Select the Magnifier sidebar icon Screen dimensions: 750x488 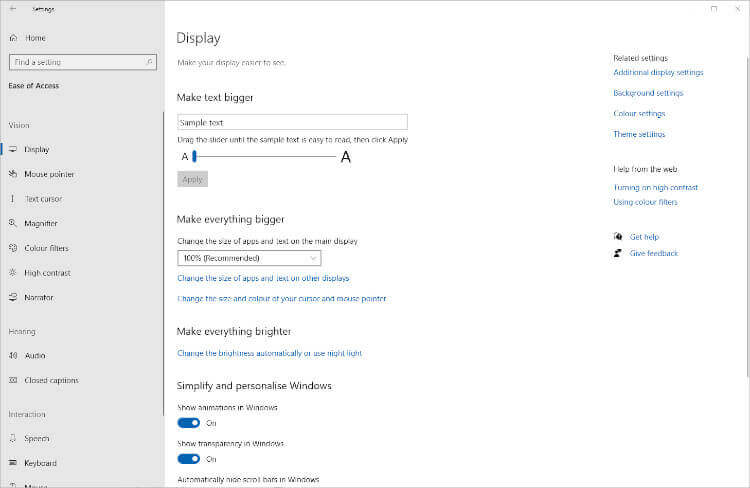[x=13, y=223]
